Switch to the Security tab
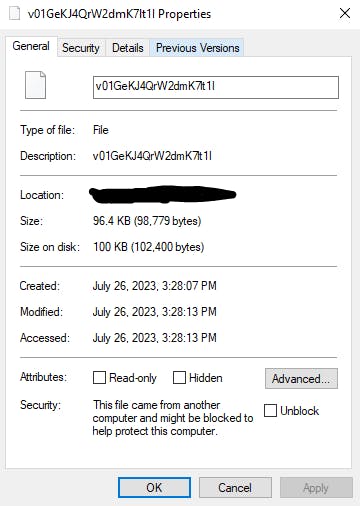The image size is (360, 506). point(81,48)
